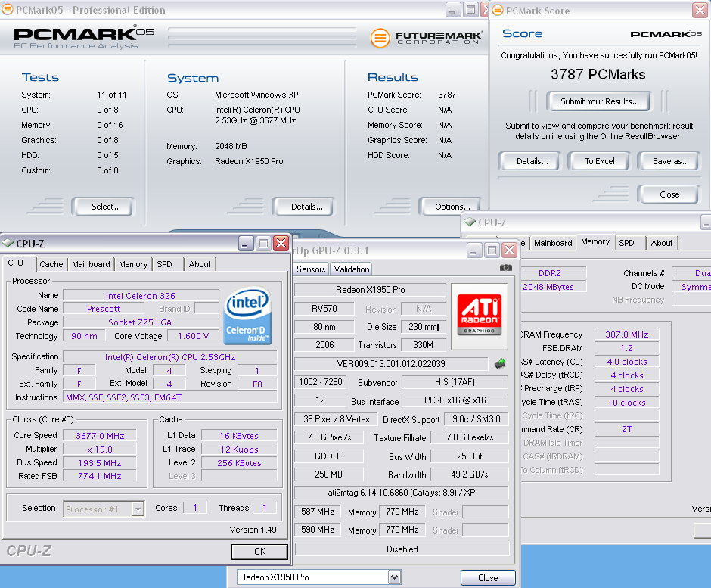
Task: Open About tab in front CPU-Z window
Action: [200, 264]
